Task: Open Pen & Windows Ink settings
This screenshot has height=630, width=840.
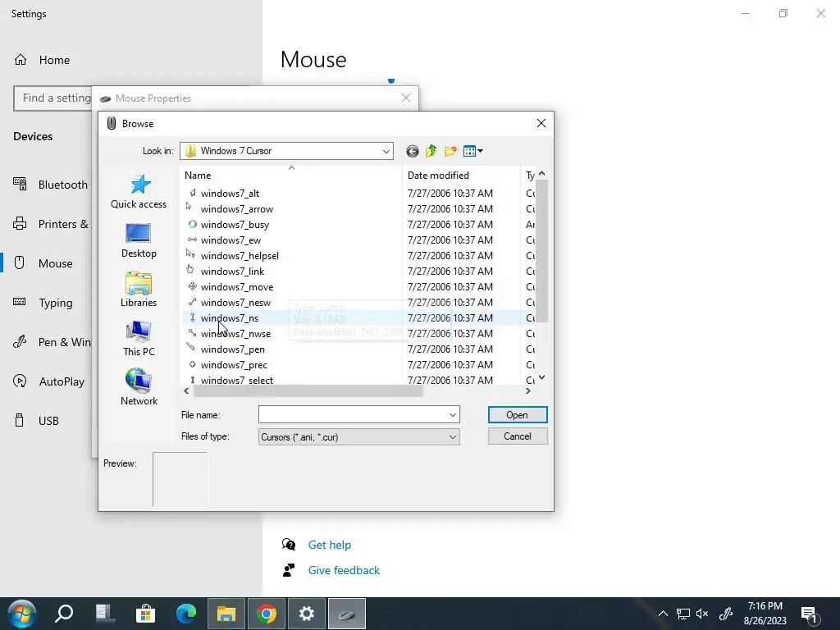Action: pyautogui.click(x=52, y=342)
